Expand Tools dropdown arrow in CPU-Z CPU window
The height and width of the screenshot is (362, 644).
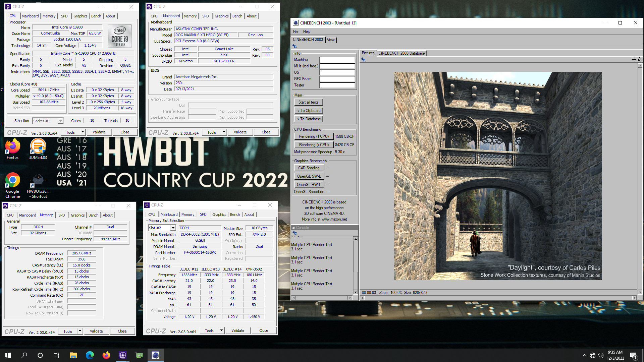[x=83, y=132]
